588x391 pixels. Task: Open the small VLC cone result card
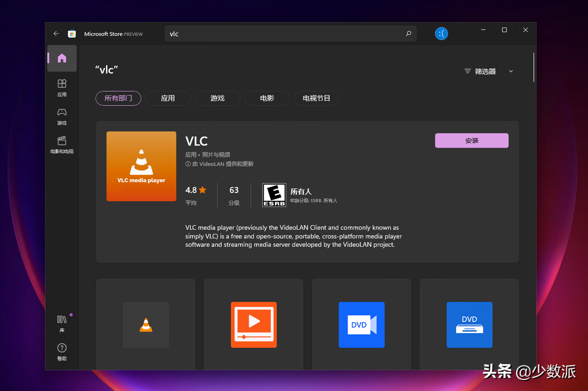click(146, 324)
